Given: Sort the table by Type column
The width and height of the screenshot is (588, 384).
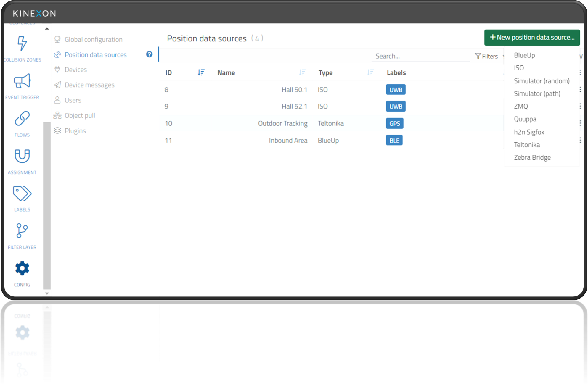Looking at the screenshot, I should point(370,72).
